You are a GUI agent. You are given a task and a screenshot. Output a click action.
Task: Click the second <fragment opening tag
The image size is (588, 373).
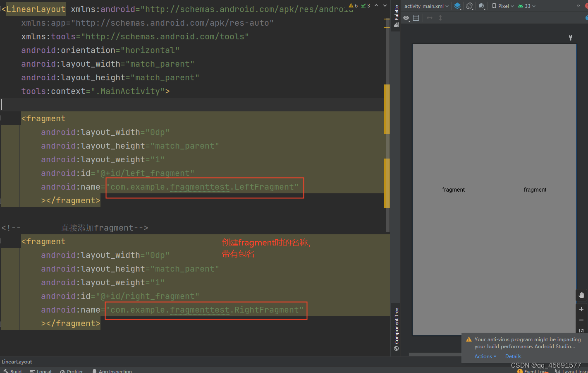pyautogui.click(x=43, y=242)
